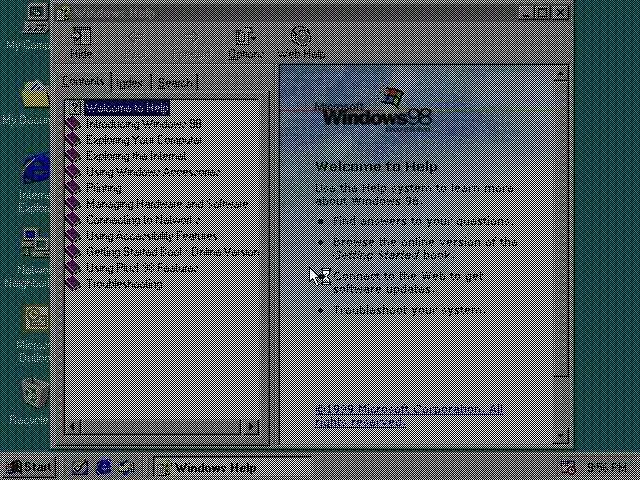Click the help pane scroll up arrow
The height and width of the screenshot is (480, 640).
(560, 75)
